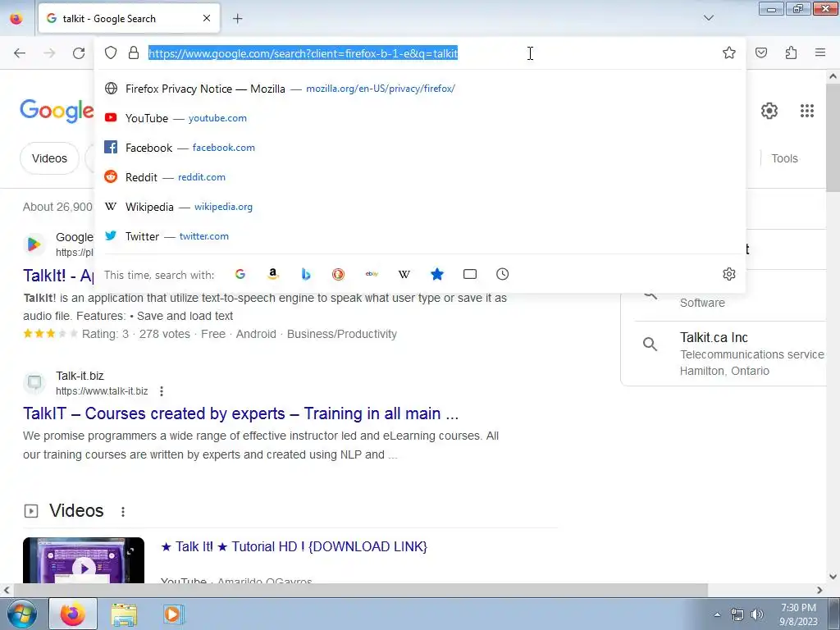
Task: Search this time with Amazon icon
Action: tap(273, 274)
